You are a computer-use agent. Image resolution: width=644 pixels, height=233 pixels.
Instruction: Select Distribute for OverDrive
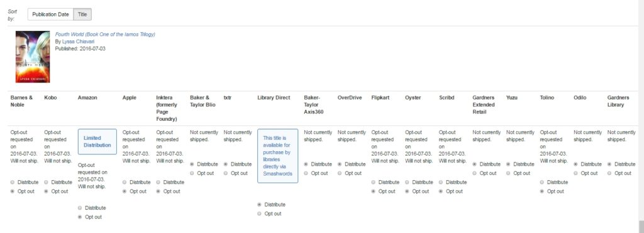(x=339, y=164)
